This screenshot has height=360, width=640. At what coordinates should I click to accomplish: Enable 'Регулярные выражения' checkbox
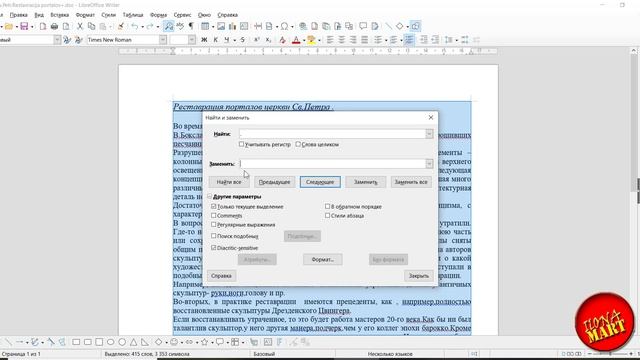pyautogui.click(x=213, y=224)
